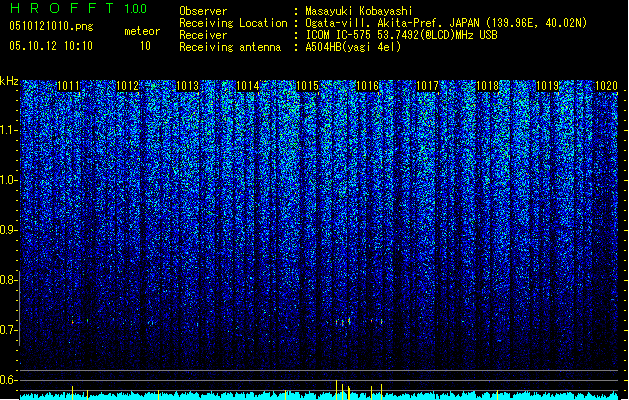Click the 1014 time marker
Viewport: 629px width, 400px height.
[x=248, y=86]
